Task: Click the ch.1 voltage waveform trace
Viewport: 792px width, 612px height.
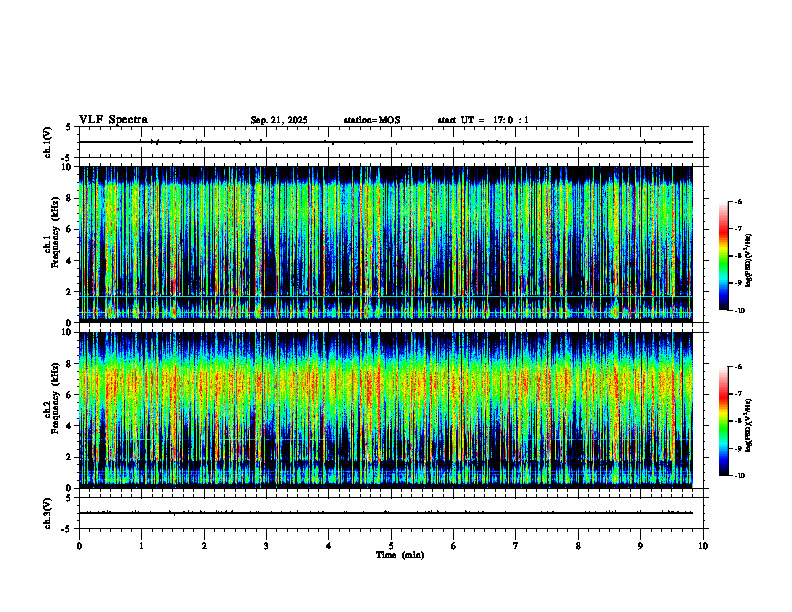Action: 385,142
